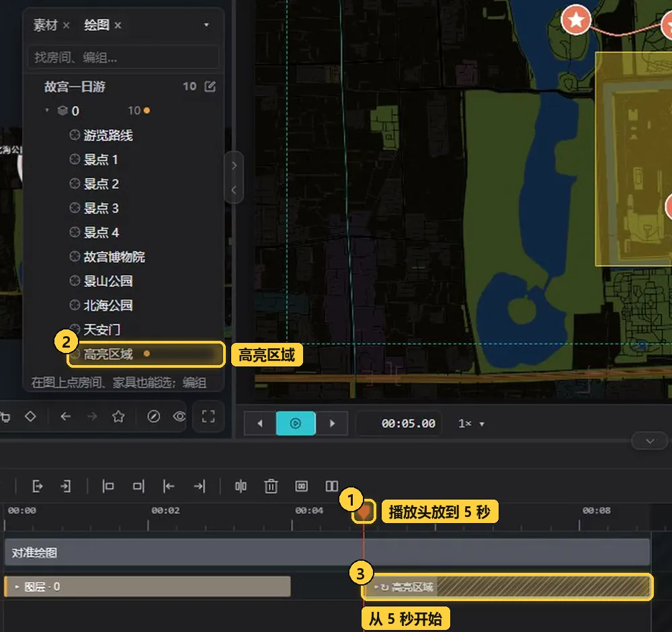Enter fullscreen with the corner-brackets icon
This screenshot has height=632, width=672.
(208, 416)
